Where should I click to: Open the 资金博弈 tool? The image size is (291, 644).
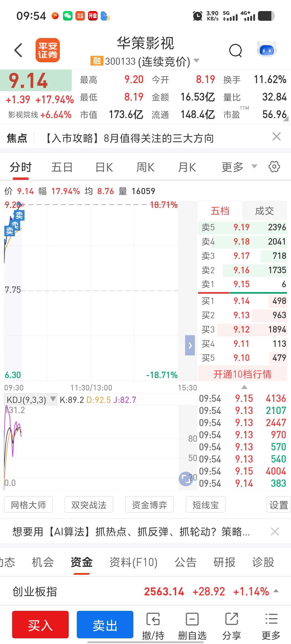coord(150,504)
